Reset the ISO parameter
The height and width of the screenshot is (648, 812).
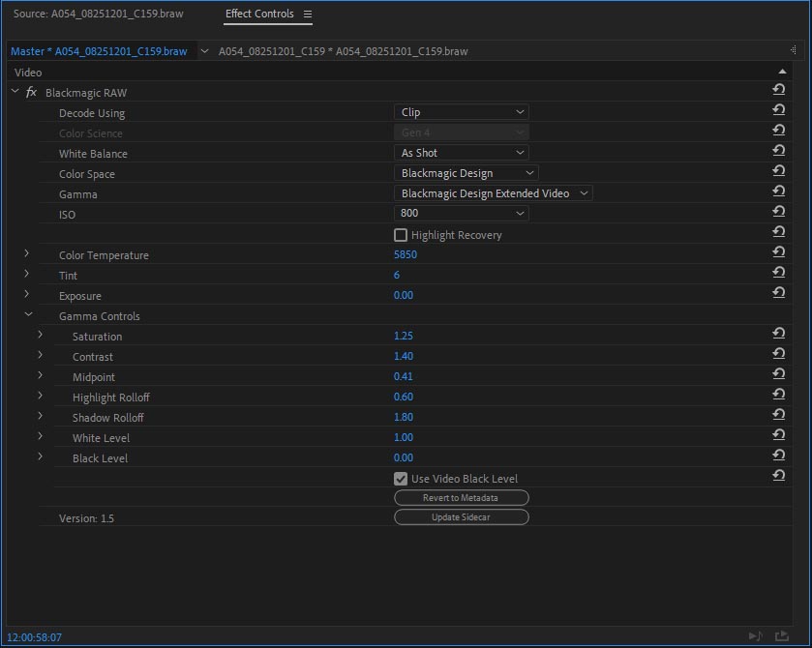click(778, 211)
